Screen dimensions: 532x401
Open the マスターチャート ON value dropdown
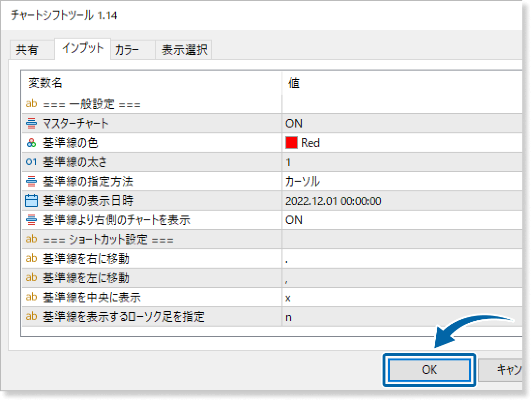click(x=402, y=123)
